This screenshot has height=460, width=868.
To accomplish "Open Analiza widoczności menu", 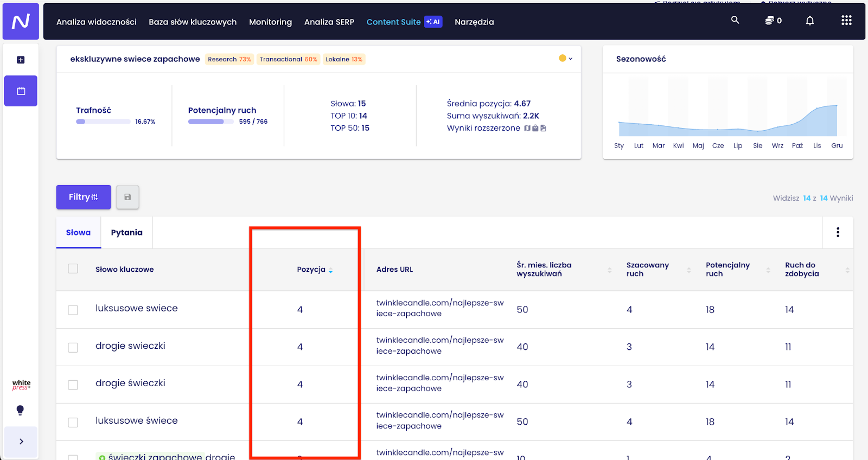I will 97,22.
